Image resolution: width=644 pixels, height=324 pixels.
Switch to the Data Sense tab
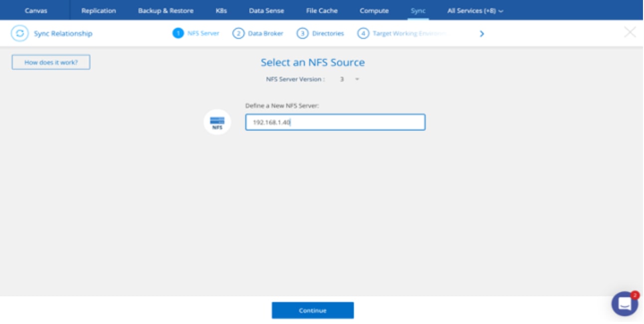[266, 10]
